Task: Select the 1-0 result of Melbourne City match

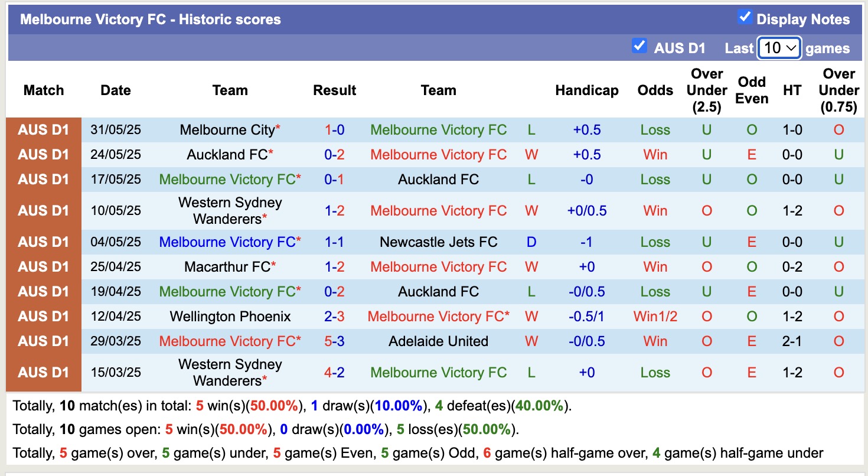Action: click(334, 130)
